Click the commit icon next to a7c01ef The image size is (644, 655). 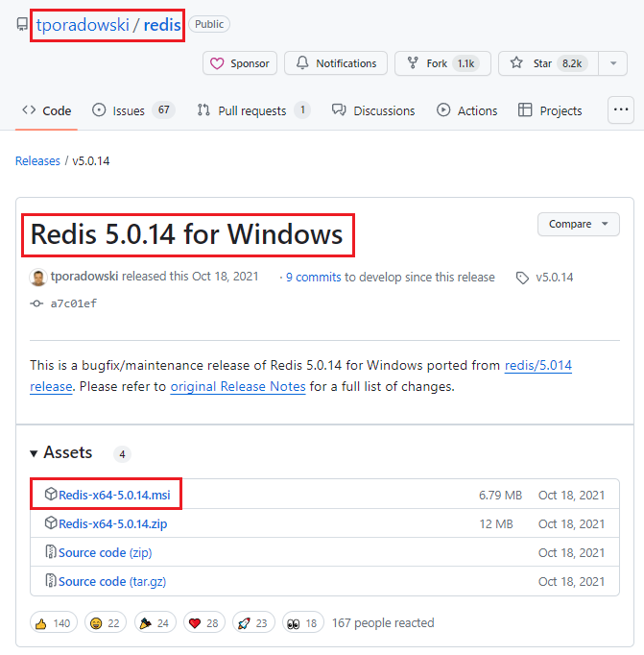[x=36, y=303]
